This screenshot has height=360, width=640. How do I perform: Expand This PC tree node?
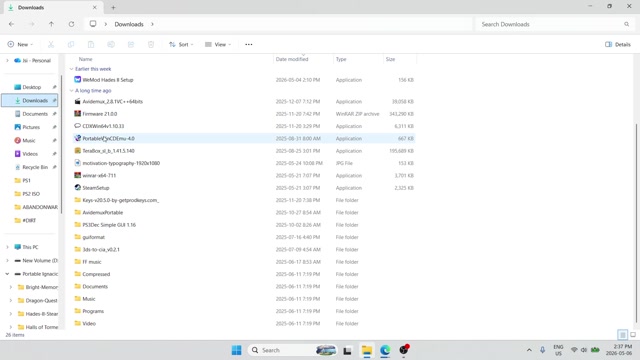[x=7, y=247]
